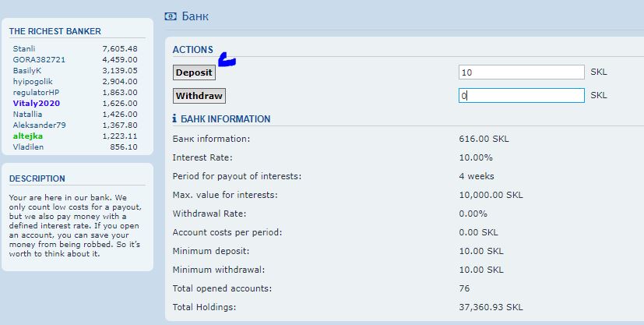Image resolution: width=644 pixels, height=325 pixels.
Task: Click the bank icon beside the Банк title
Action: [x=171, y=16]
